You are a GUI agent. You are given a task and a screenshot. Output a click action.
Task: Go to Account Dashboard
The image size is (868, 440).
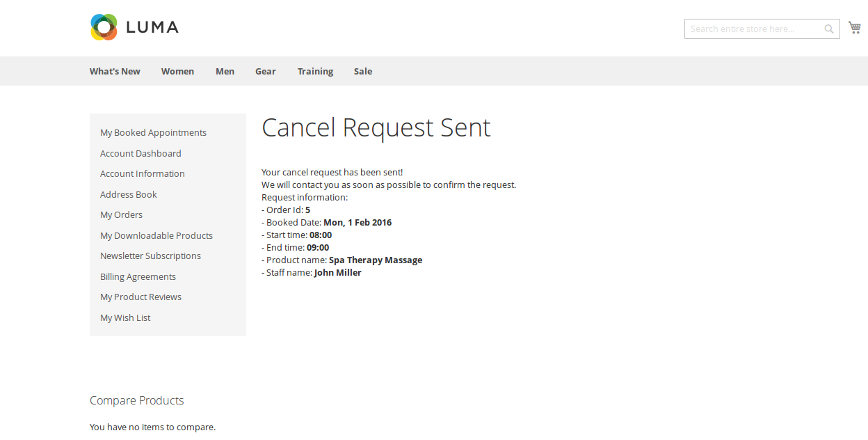pos(140,153)
